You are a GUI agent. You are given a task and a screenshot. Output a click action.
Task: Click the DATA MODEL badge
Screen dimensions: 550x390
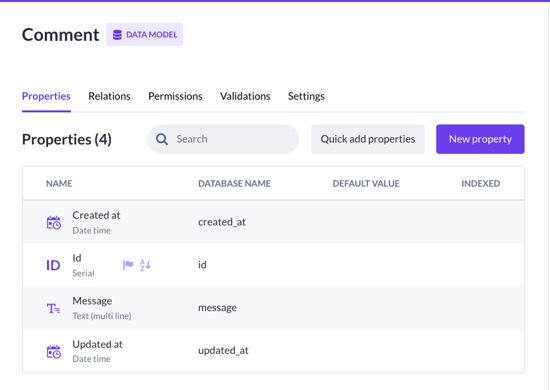point(145,35)
